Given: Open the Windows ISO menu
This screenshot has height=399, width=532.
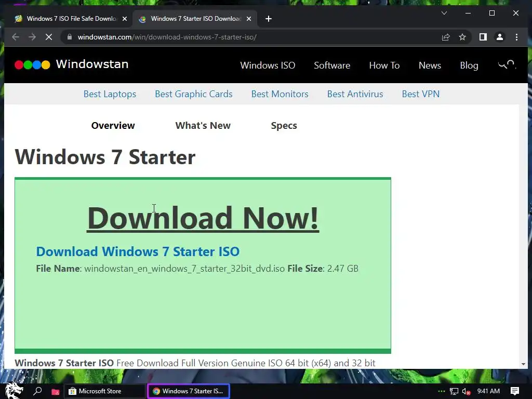Looking at the screenshot, I should pos(268,65).
